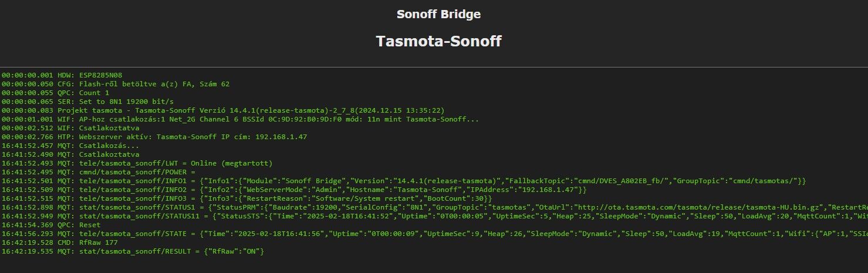Click the Tasmota-Sonoff device name title
Viewport: 868px width, 273px height.
(x=438, y=42)
